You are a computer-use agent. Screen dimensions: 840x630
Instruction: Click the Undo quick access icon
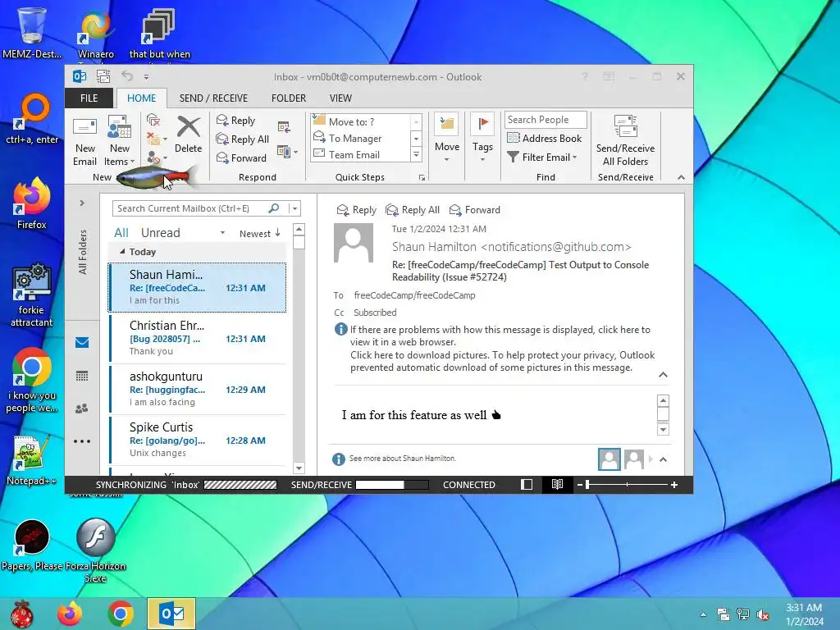[126, 76]
